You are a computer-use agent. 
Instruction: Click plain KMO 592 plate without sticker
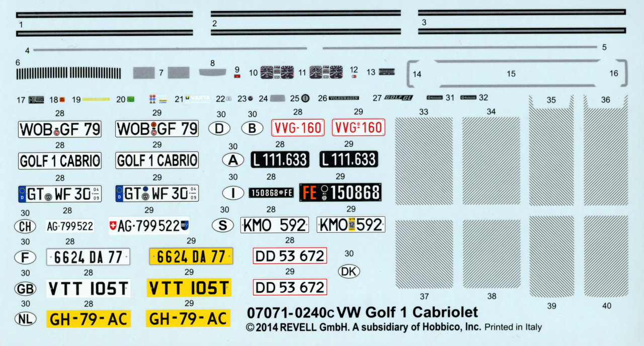275,225
